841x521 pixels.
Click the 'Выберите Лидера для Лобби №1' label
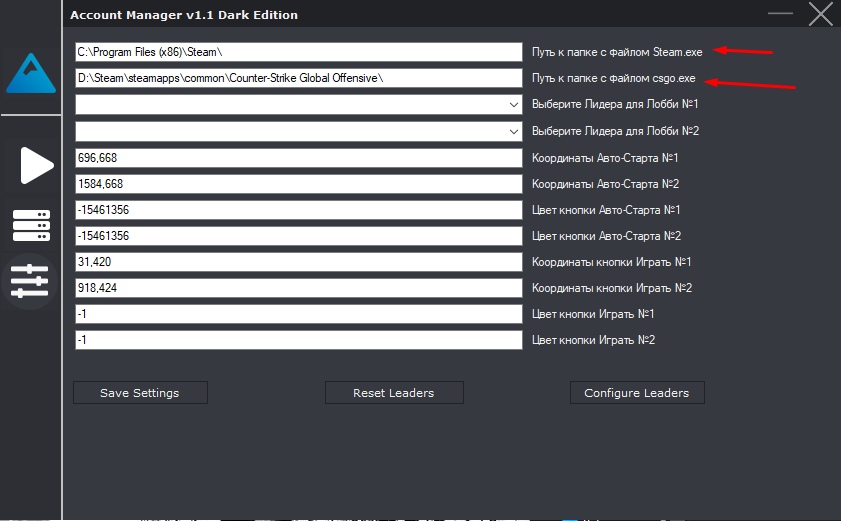pyautogui.click(x=615, y=104)
